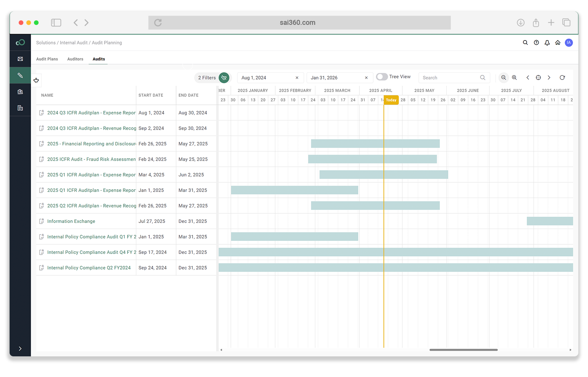The width and height of the screenshot is (588, 377).
Task: Toggle the browser sidebar button
Action: coord(56,23)
